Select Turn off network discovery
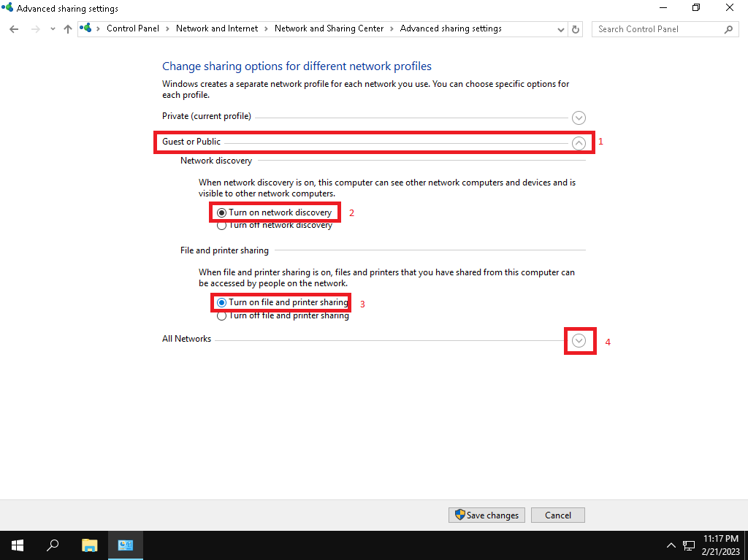The image size is (748, 560). [x=222, y=226]
